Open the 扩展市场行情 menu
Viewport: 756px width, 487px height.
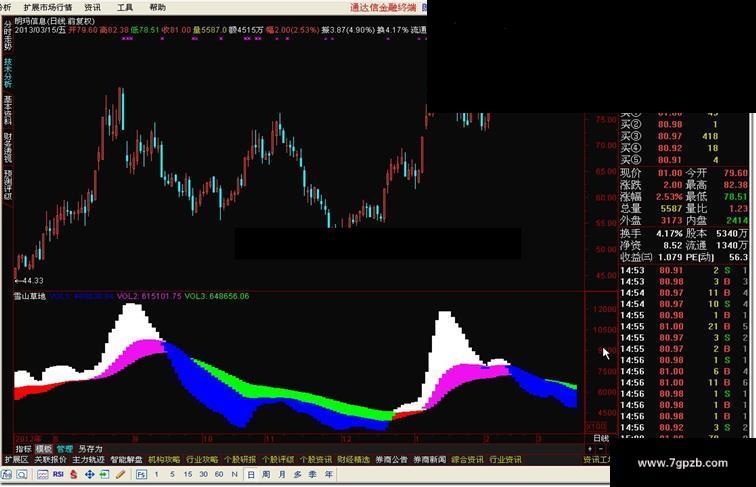pyautogui.click(x=48, y=7)
